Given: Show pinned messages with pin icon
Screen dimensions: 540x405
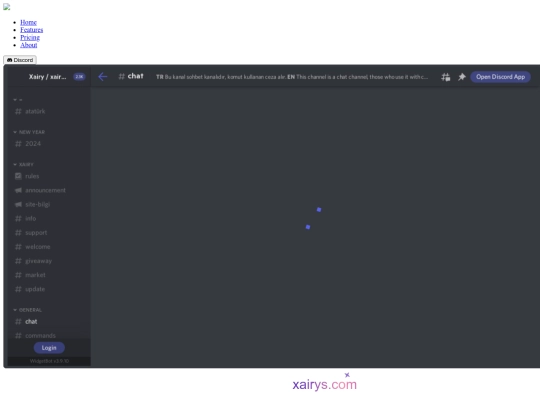Looking at the screenshot, I should tap(462, 77).
